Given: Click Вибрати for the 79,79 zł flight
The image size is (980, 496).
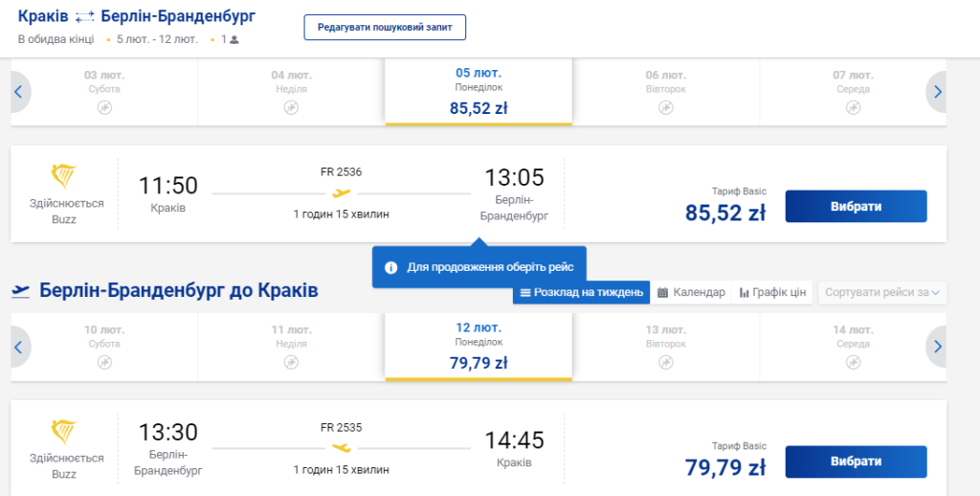Looking at the screenshot, I should point(856,462).
